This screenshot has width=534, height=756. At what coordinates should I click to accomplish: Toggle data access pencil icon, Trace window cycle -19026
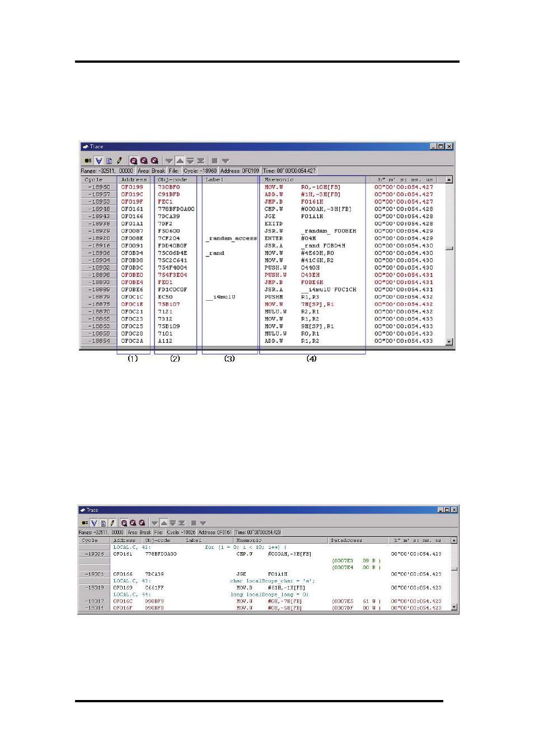(112, 523)
